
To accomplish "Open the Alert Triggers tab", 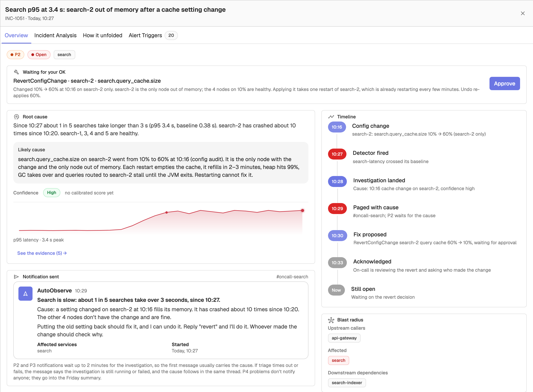I will click(x=145, y=35).
